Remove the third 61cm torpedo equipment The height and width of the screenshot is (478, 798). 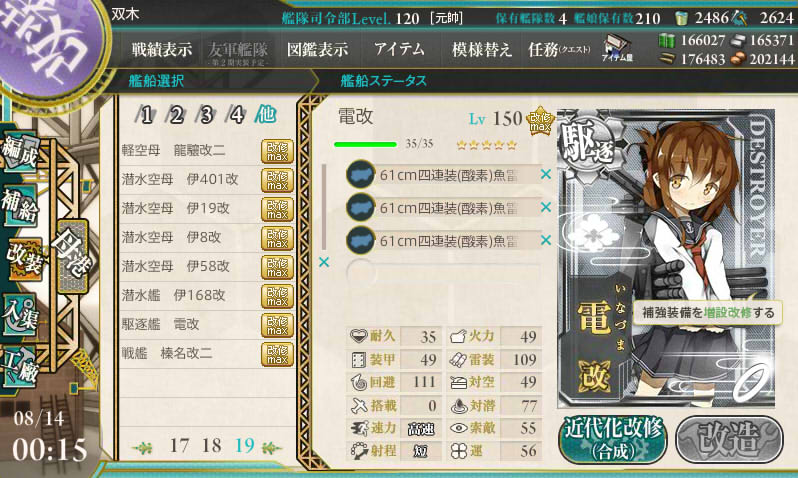pos(546,240)
